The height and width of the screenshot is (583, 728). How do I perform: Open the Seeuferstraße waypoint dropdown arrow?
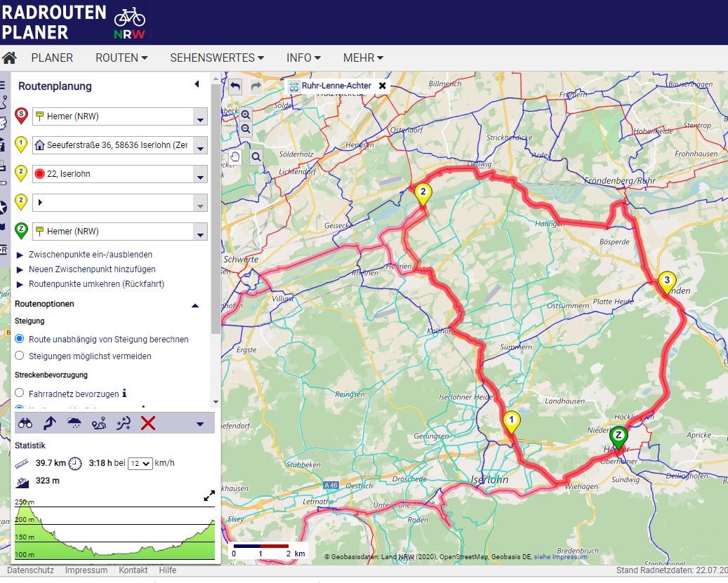coord(200,145)
